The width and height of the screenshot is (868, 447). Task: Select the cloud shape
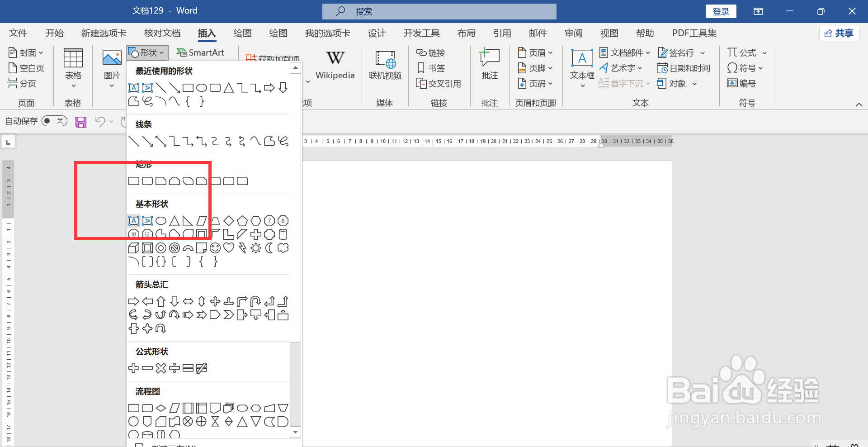pyautogui.click(x=283, y=248)
